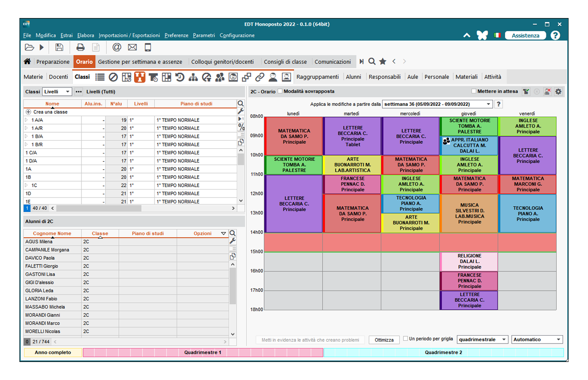
Task: Select student MORANDI Marco row
Action: coord(126,323)
